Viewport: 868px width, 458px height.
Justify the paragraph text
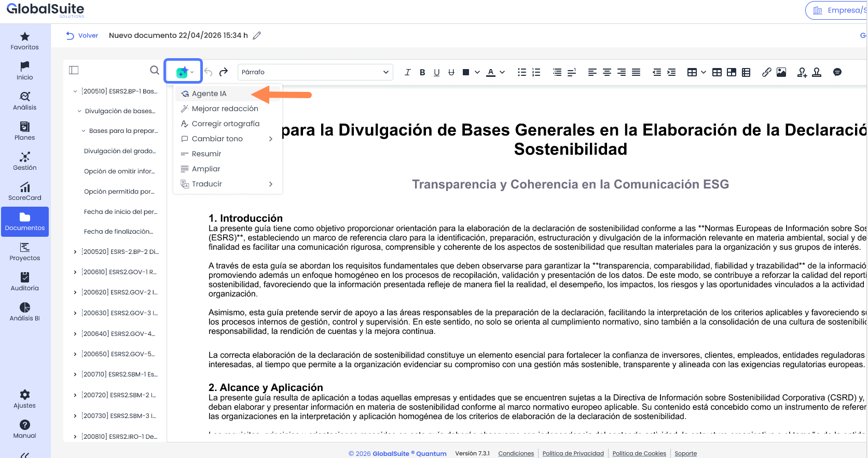(636, 72)
